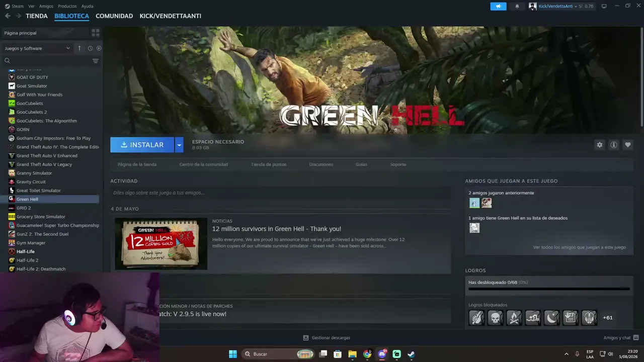Open Centro de la comunidad link
This screenshot has width=644, height=362.
pyautogui.click(x=204, y=164)
